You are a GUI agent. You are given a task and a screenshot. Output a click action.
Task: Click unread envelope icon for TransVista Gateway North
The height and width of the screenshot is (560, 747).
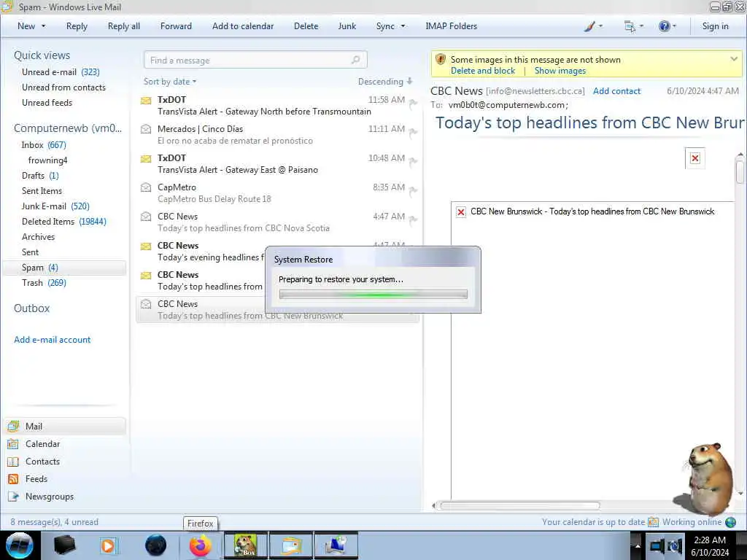(x=146, y=101)
